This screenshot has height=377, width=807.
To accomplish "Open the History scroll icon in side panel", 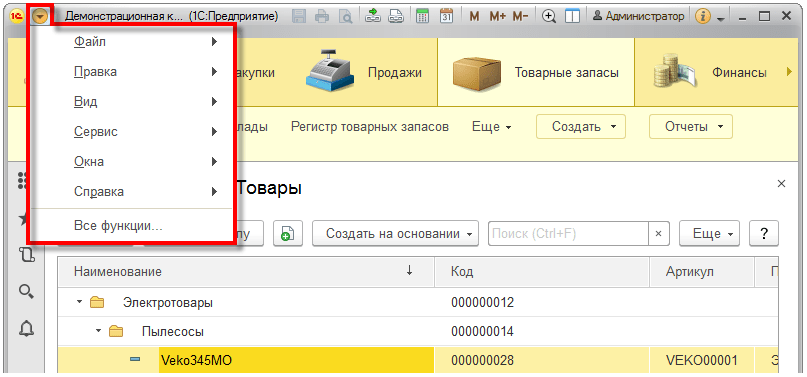I will 26,255.
